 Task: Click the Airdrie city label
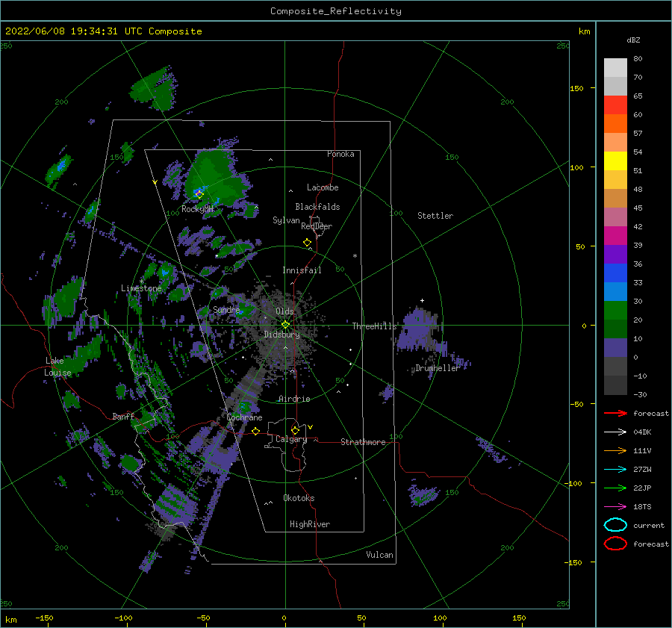[294, 399]
